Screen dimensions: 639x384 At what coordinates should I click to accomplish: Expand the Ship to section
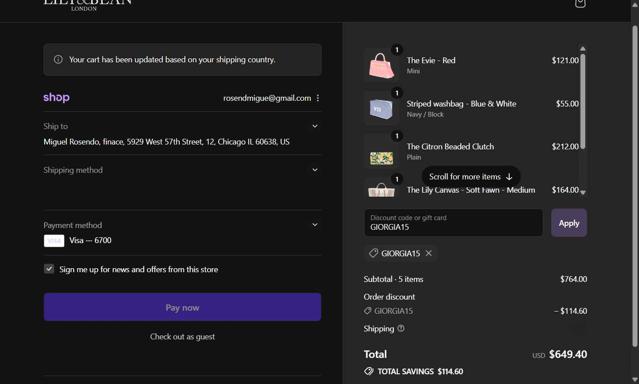tap(315, 126)
